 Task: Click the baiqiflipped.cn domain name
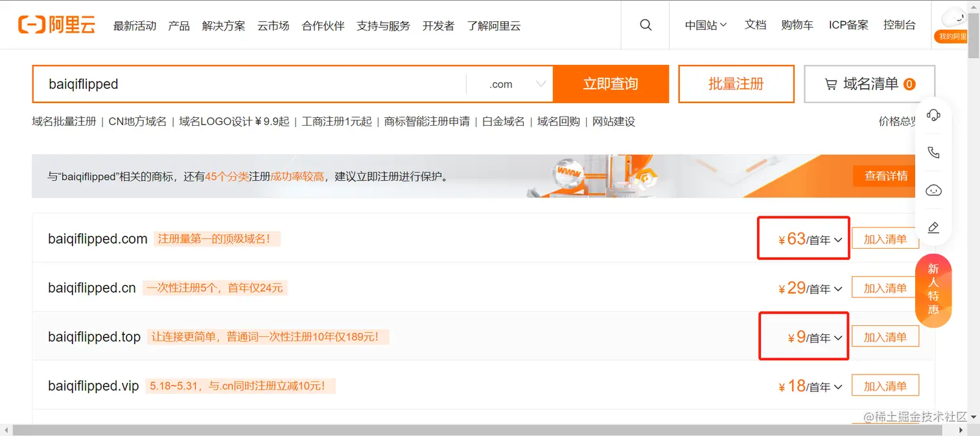click(92, 288)
